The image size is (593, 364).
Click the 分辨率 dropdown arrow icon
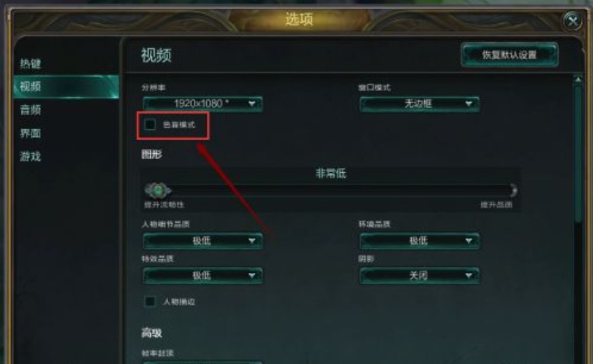[252, 103]
